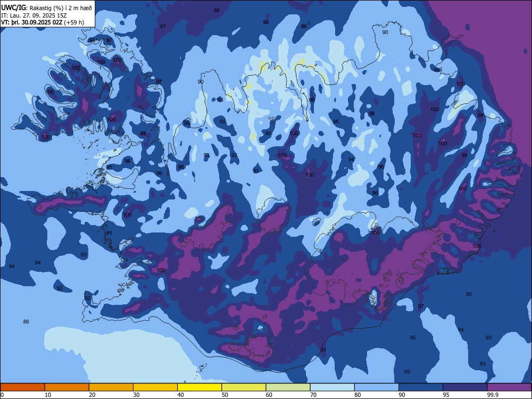
Task: Click the '86' humidity value on the map
Action: point(26,322)
